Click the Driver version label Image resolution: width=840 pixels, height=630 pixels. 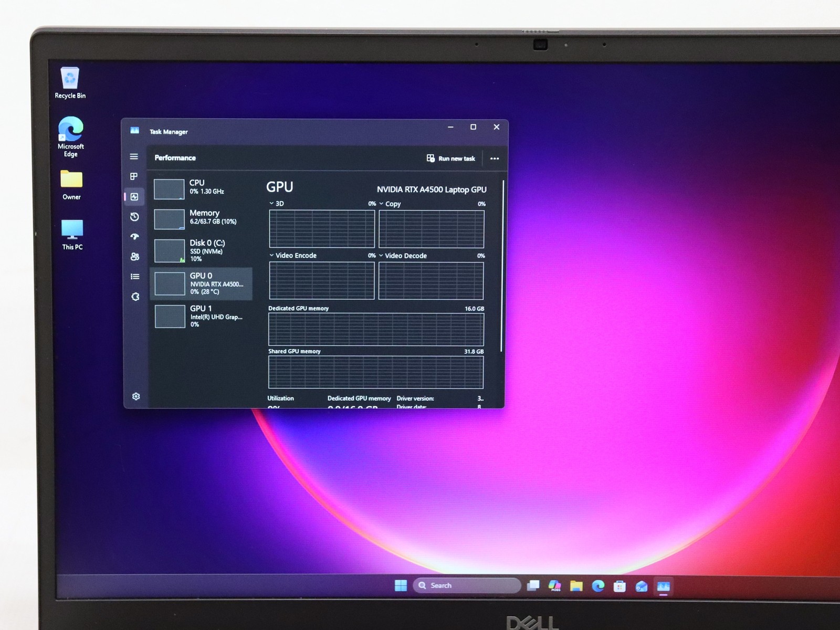pyautogui.click(x=415, y=398)
